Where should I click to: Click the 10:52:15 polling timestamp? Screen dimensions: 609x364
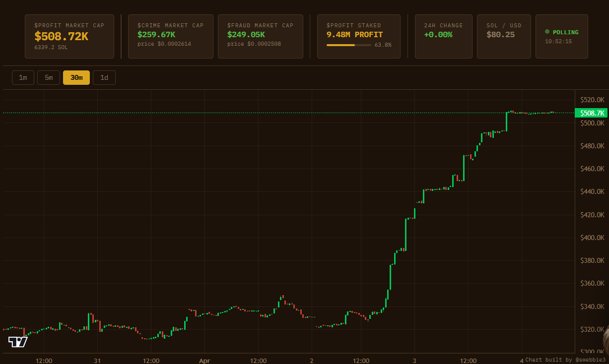(x=558, y=42)
